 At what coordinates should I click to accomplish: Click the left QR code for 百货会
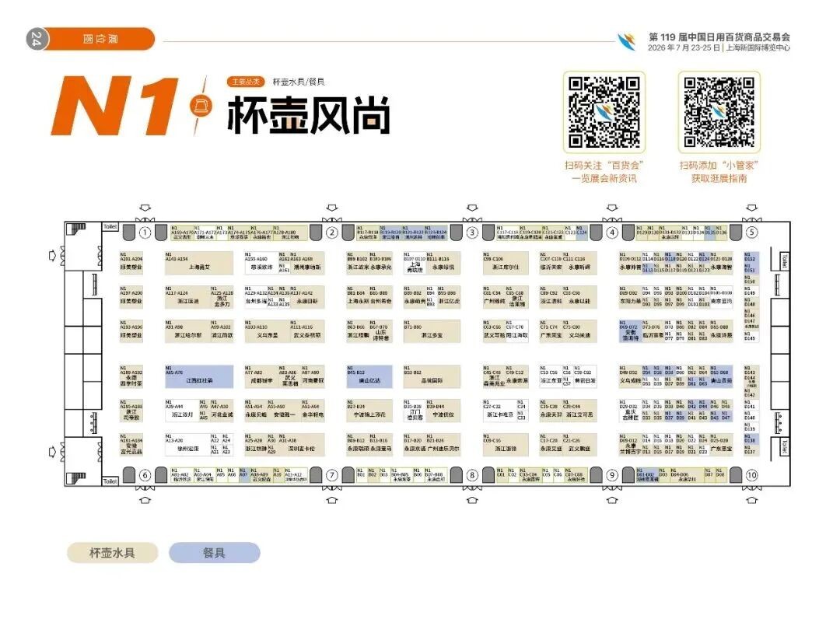pyautogui.click(x=604, y=113)
